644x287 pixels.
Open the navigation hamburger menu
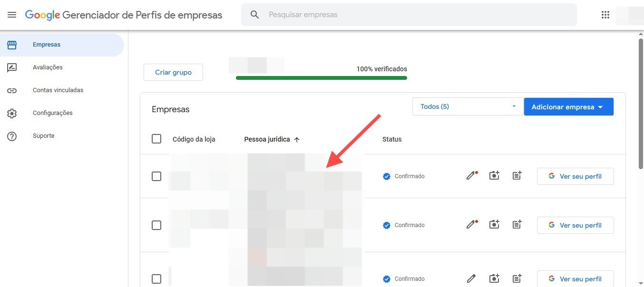tap(12, 14)
